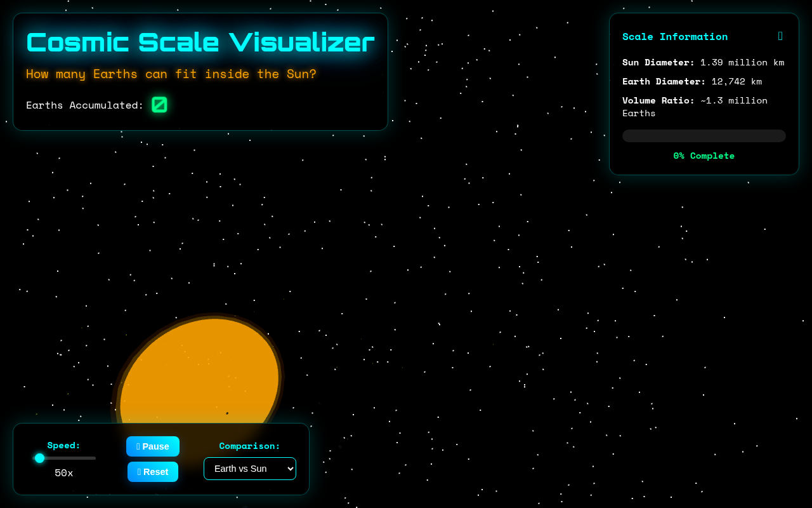
Task: Toggle the Scale Information panel collapse control
Action: pyautogui.click(x=780, y=36)
